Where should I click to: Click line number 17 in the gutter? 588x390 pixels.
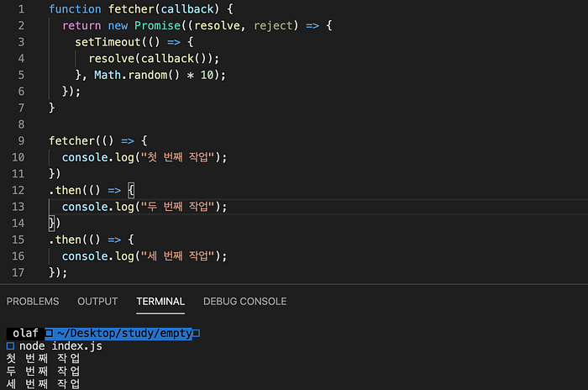tap(18, 272)
